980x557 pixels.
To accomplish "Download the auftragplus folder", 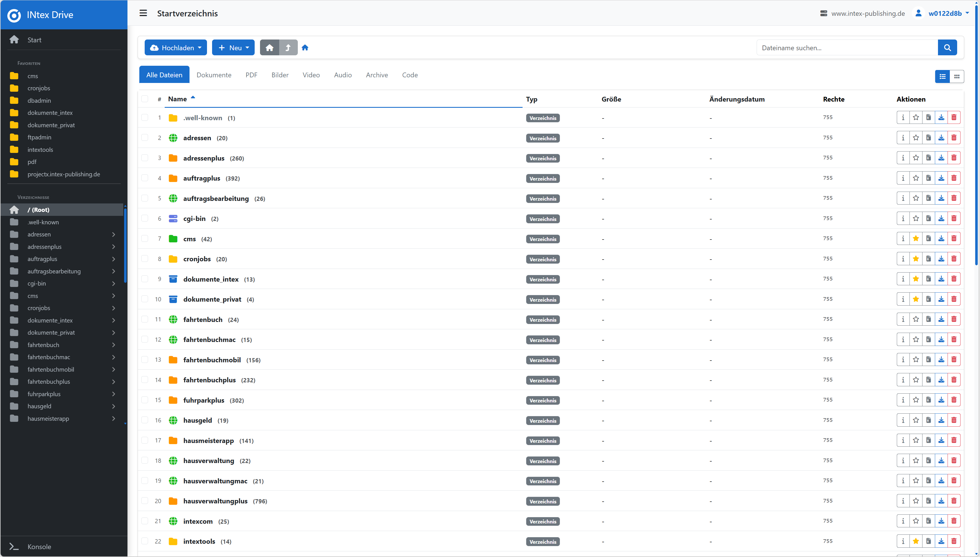I will 941,178.
